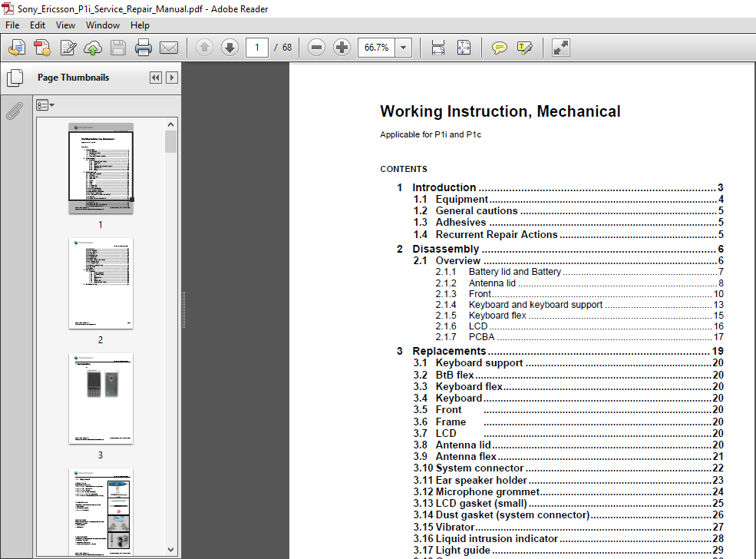Click the Working Instruction, Mechanical heading
Image resolution: width=756 pixels, height=559 pixels.
tap(500, 111)
